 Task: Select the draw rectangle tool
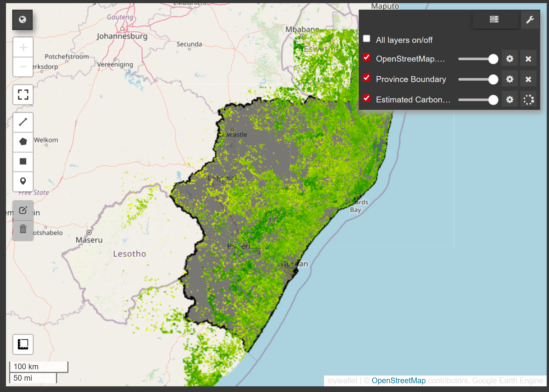23,162
